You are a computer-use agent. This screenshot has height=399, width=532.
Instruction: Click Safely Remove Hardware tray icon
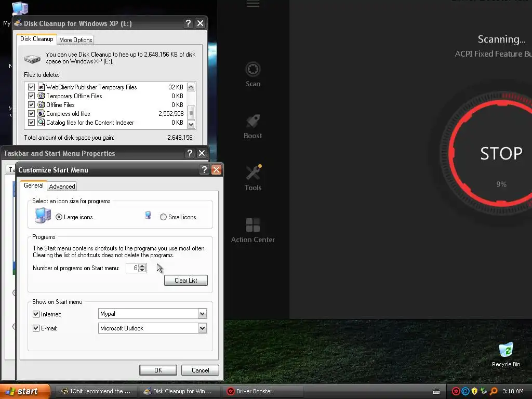point(484,391)
